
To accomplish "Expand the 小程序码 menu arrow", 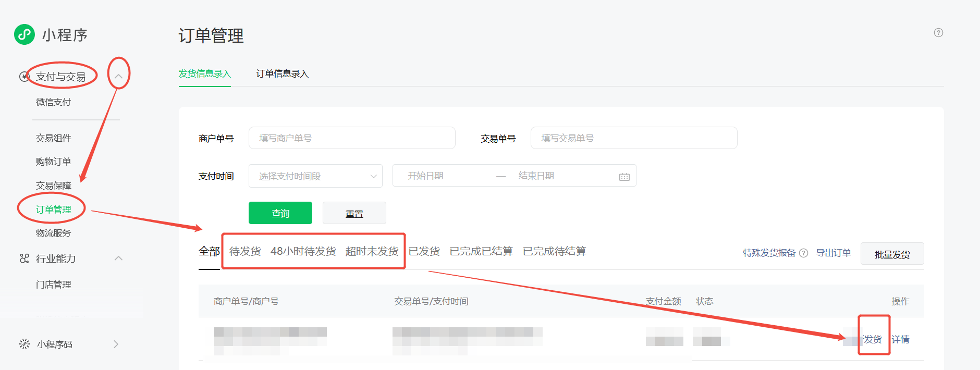I will pyautogui.click(x=116, y=344).
